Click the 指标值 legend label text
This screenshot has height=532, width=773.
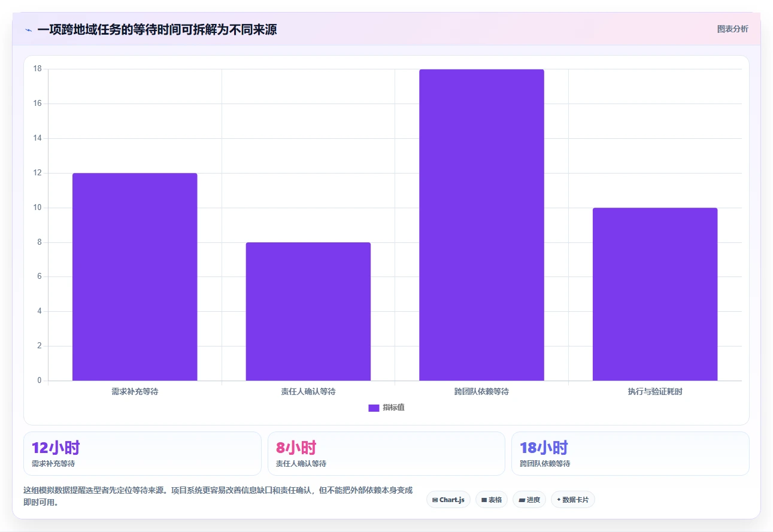(394, 408)
